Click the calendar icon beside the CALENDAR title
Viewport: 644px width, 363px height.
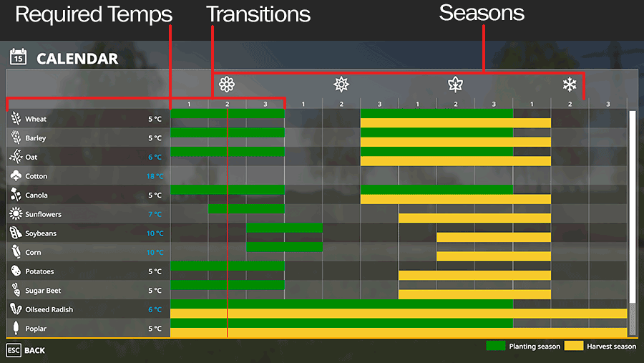pyautogui.click(x=18, y=57)
